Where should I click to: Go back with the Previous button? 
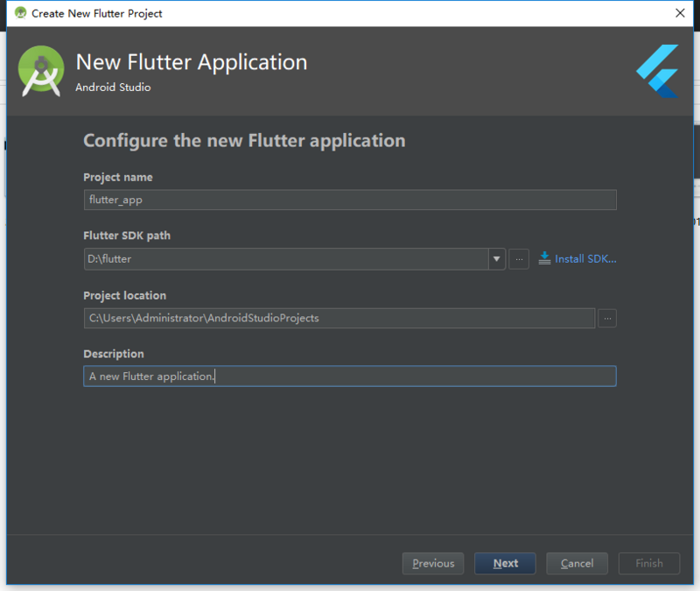point(433,563)
